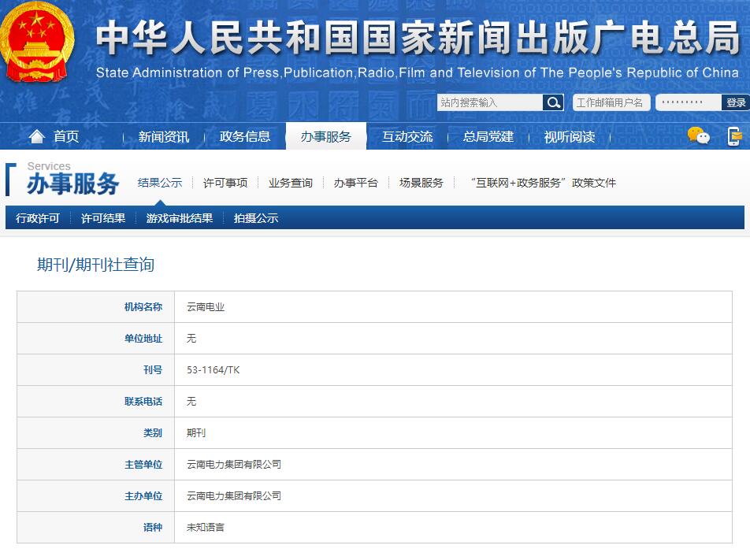The height and width of the screenshot is (560, 750).
Task: Click the 期刊/期刊社查询 page title
Action: click(x=95, y=265)
